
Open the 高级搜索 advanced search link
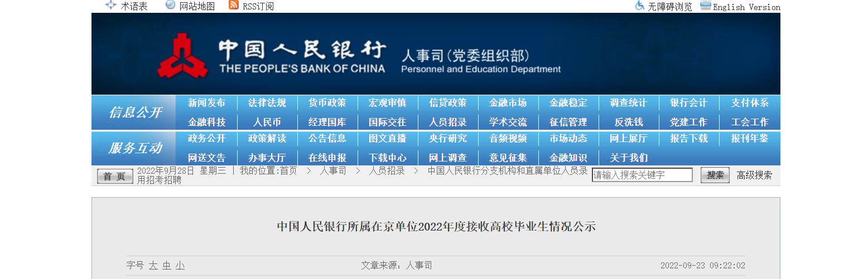(x=754, y=175)
